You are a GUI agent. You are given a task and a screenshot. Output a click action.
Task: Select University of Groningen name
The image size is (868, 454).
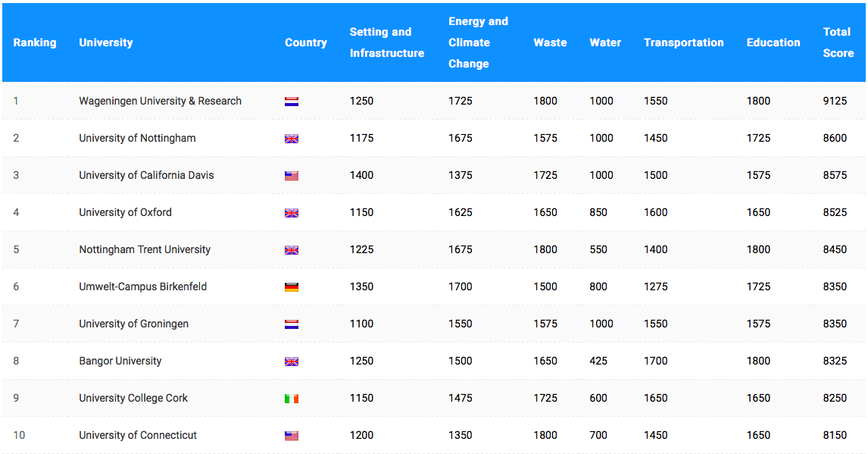[x=133, y=324]
